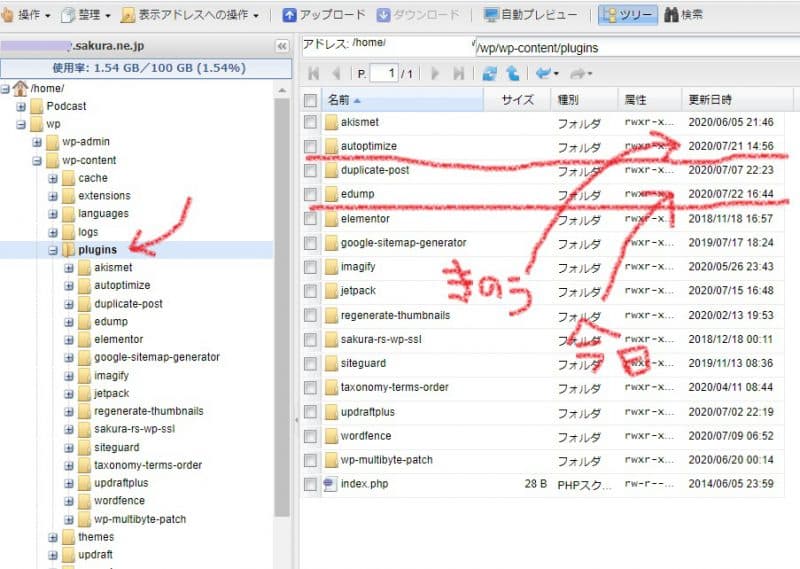The width and height of the screenshot is (800, 569).
Task: Collapse the plugins tree node
Action: pos(54,250)
